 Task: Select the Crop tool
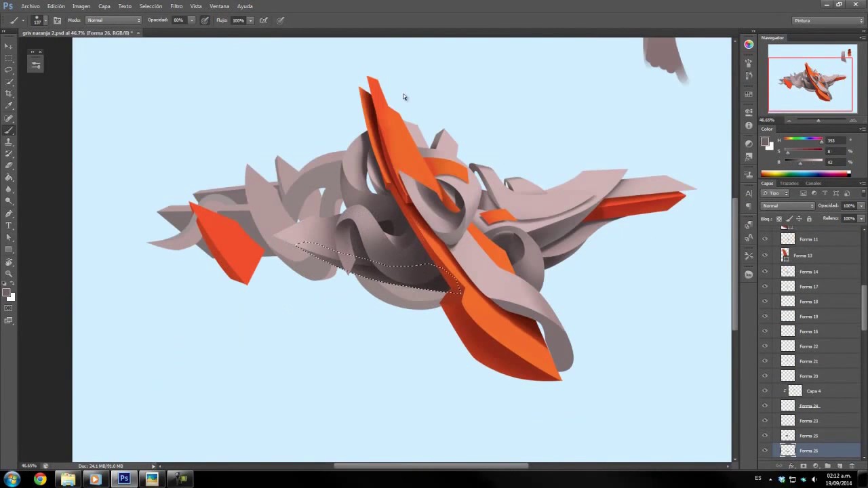(x=9, y=94)
